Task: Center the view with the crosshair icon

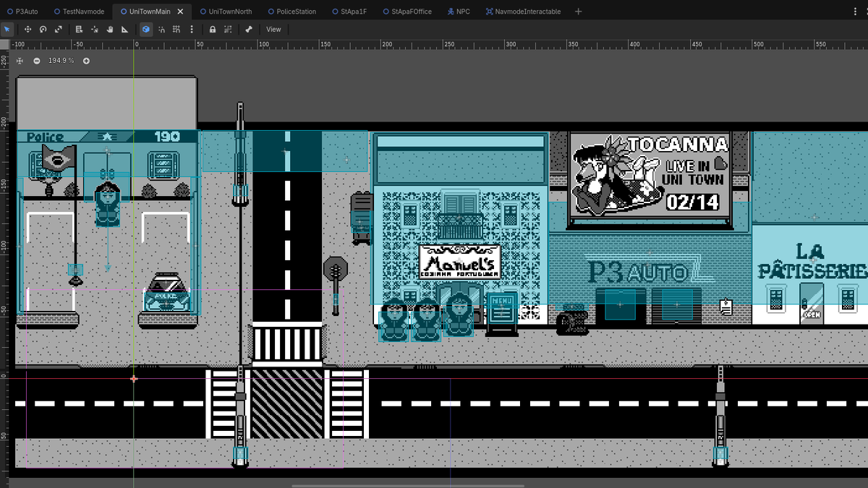Action: [x=20, y=61]
